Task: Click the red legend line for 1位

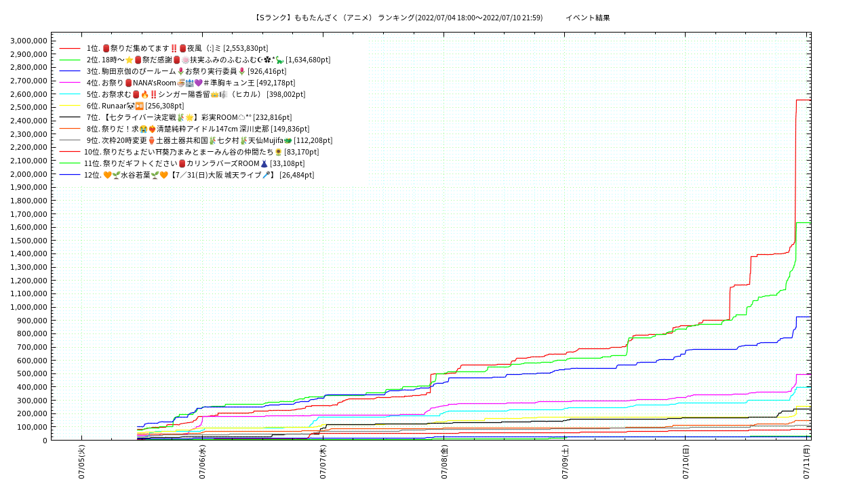Action: (x=70, y=48)
